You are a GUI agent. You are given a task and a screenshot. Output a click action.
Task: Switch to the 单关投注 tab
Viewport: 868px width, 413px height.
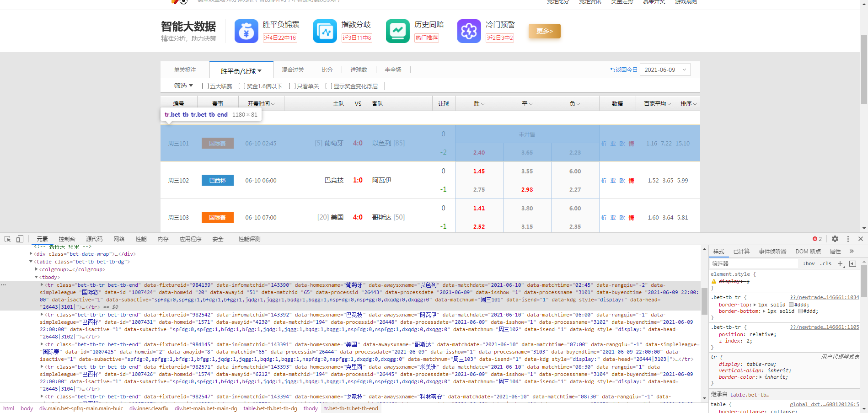[185, 70]
